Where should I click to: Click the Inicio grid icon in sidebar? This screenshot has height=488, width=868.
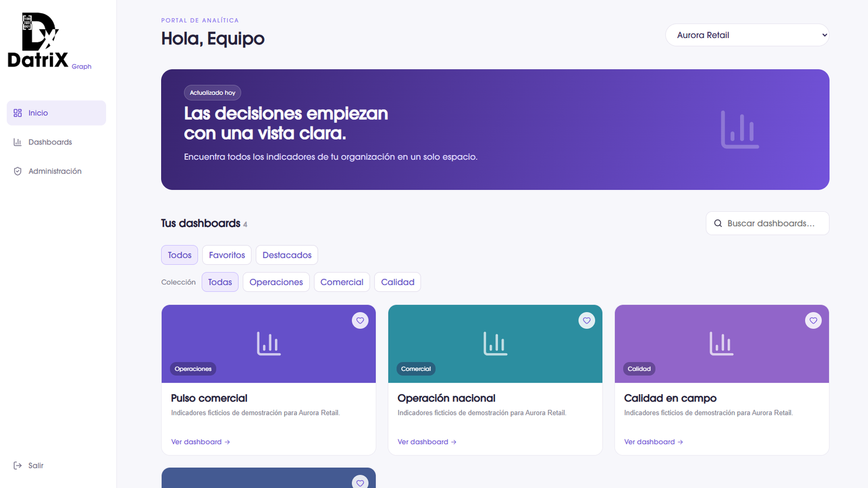pos(18,113)
